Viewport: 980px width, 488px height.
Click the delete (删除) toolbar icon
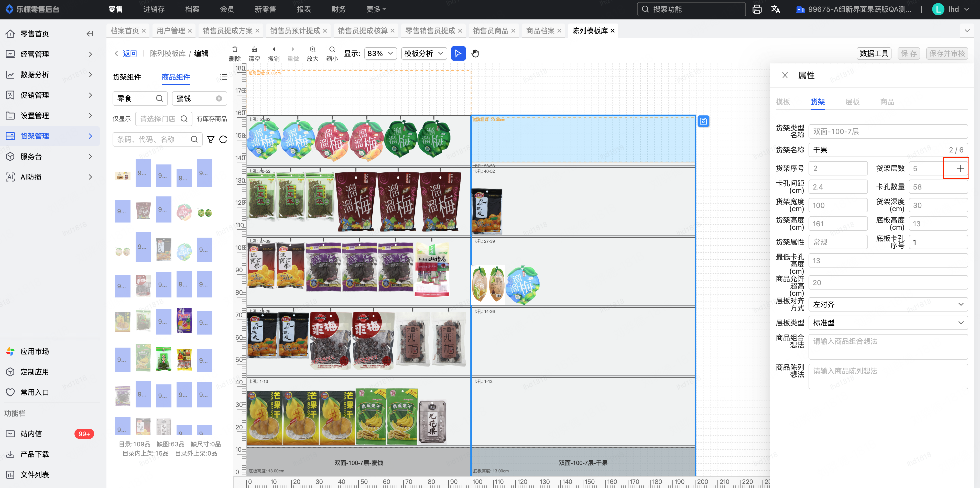(235, 49)
